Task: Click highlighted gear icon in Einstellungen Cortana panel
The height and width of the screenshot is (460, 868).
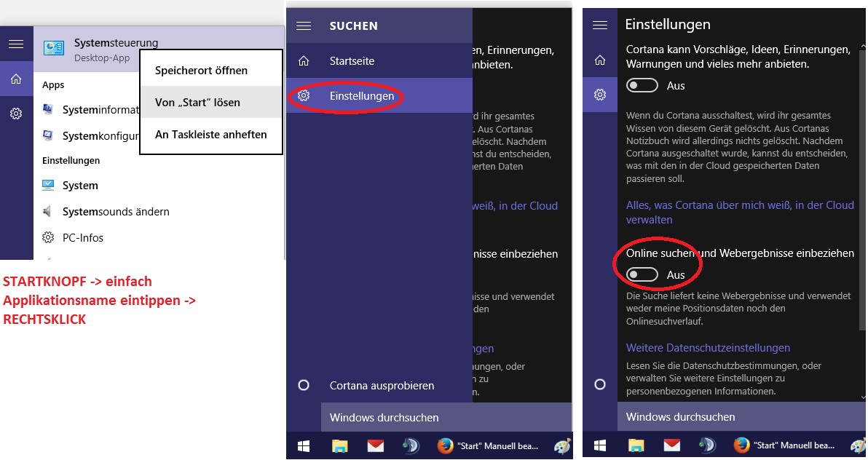Action: click(600, 95)
